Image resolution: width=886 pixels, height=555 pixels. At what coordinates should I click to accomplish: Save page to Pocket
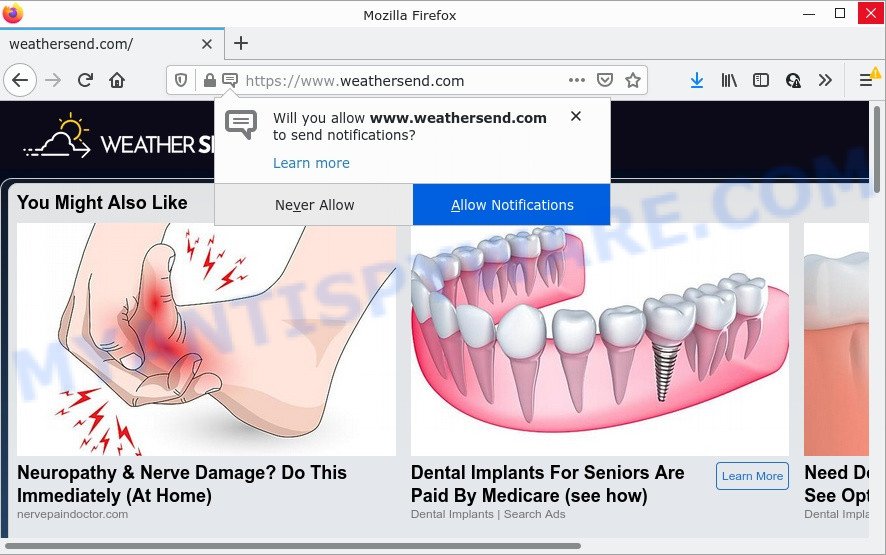[605, 80]
